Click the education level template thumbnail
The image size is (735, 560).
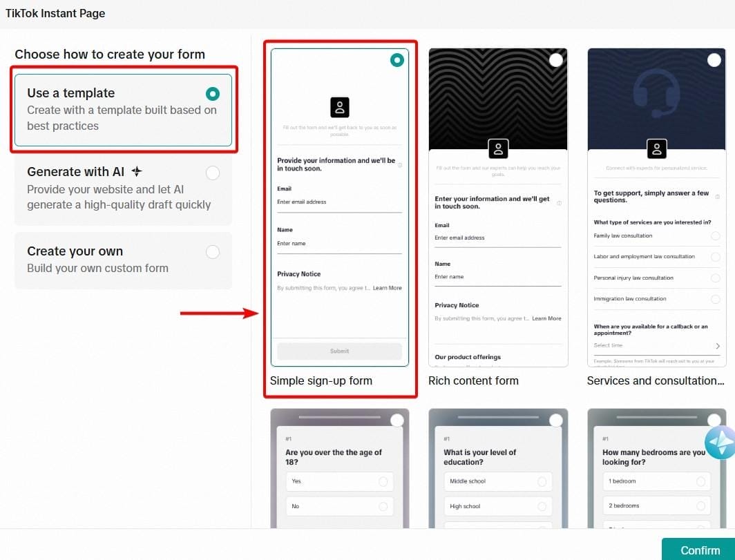[498, 470]
